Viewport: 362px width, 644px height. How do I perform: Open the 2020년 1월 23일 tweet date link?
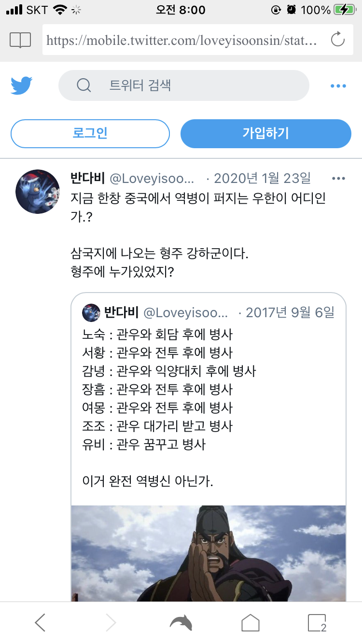coord(263,179)
